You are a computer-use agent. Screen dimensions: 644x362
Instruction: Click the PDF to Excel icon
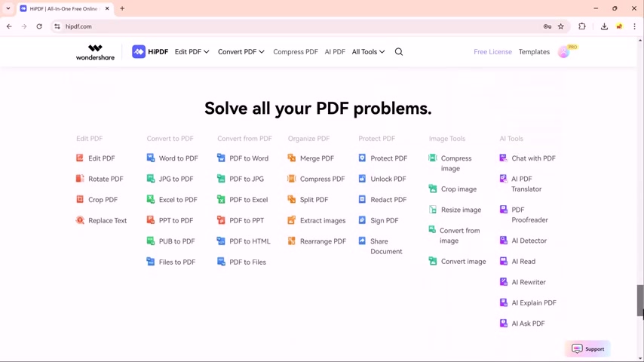pyautogui.click(x=221, y=199)
